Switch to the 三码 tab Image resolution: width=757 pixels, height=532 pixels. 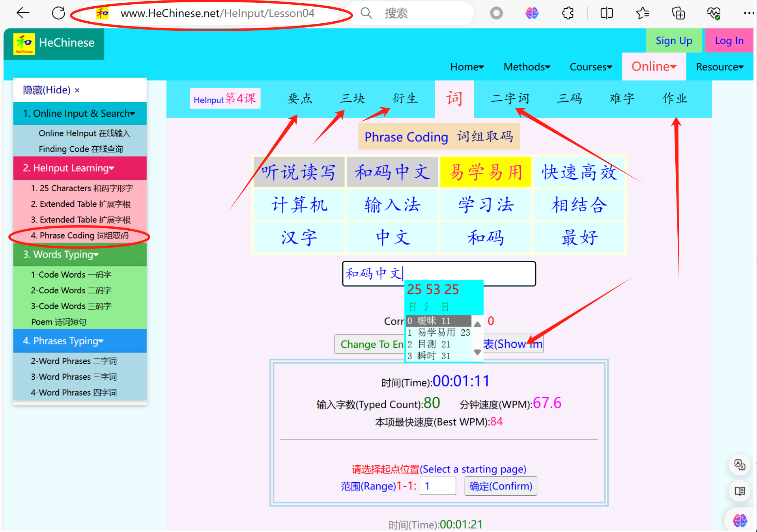(x=569, y=99)
